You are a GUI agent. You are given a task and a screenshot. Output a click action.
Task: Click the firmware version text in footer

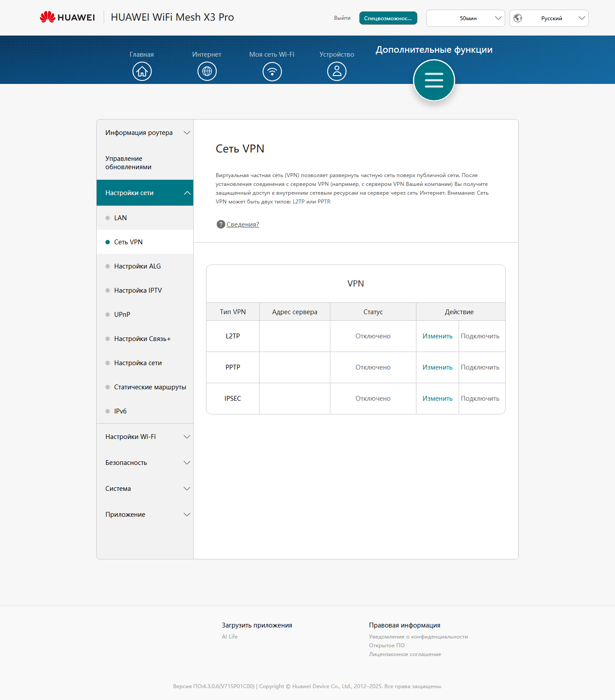point(214,686)
